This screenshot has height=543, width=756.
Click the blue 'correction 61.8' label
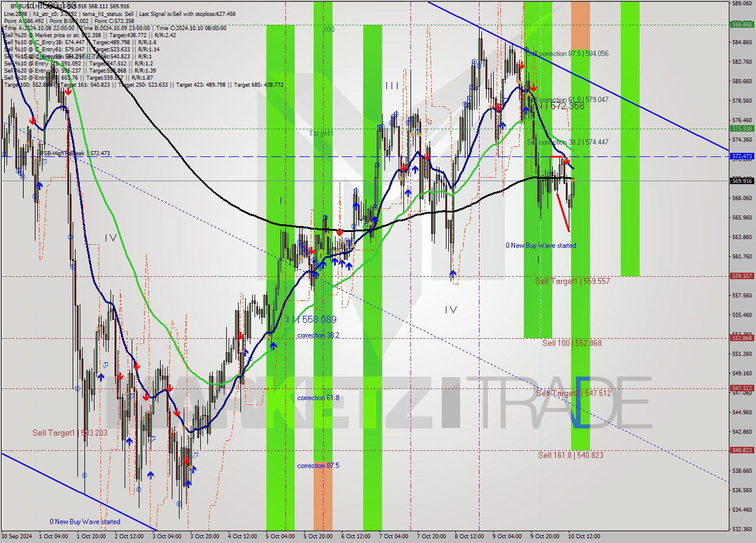pyautogui.click(x=318, y=398)
